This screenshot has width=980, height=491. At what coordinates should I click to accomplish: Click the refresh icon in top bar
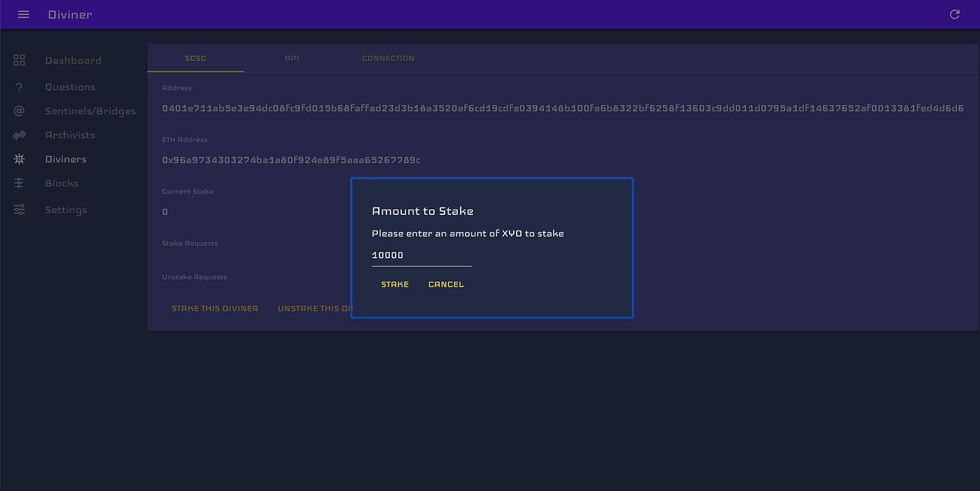[954, 14]
